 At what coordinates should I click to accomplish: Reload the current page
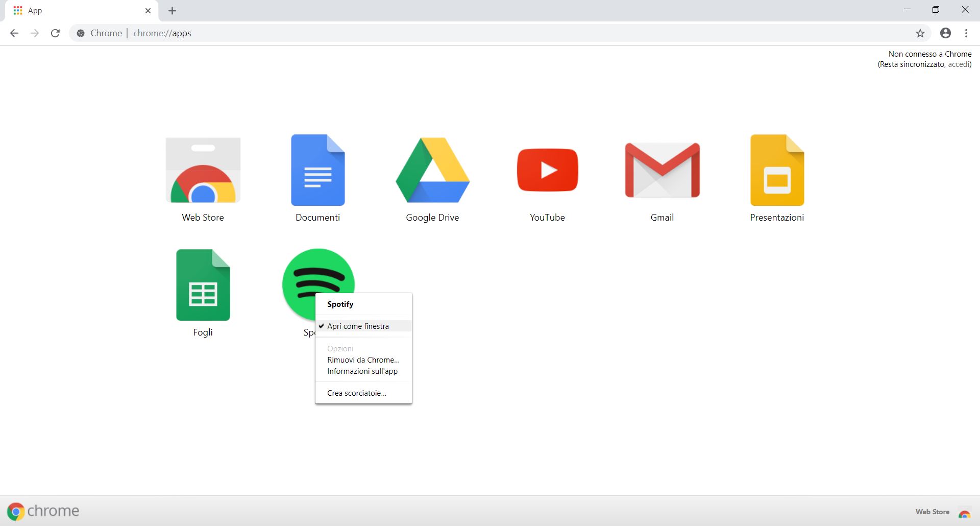coord(55,33)
